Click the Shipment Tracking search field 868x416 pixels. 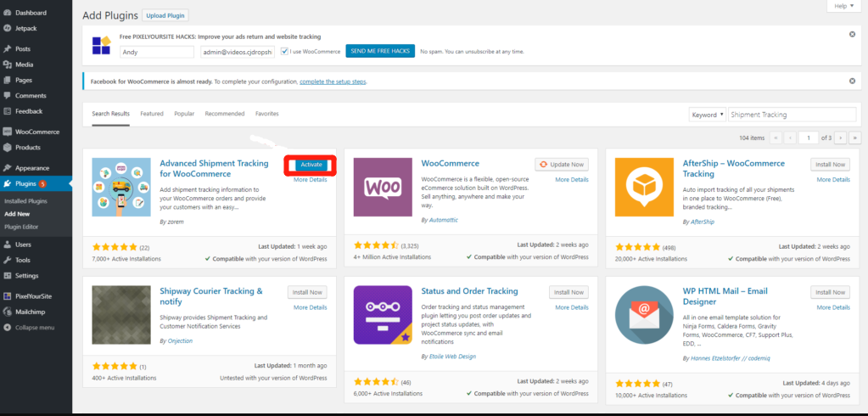pos(792,115)
